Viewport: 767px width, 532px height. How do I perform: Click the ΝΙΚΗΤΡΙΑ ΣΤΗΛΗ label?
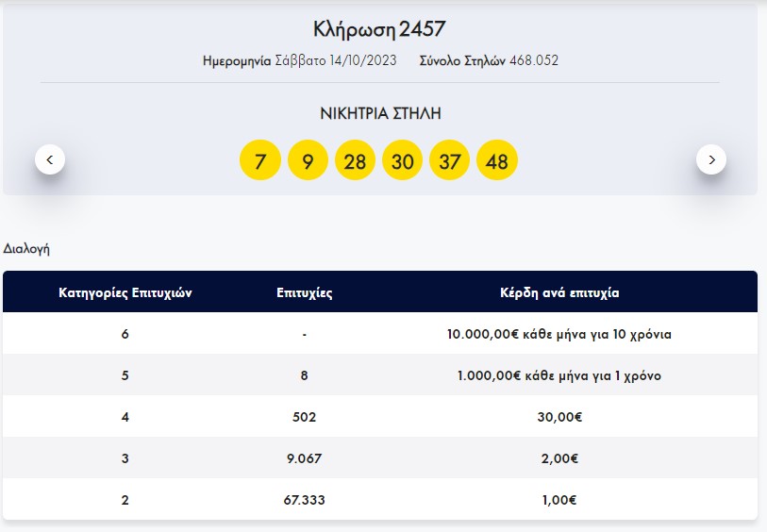380,114
